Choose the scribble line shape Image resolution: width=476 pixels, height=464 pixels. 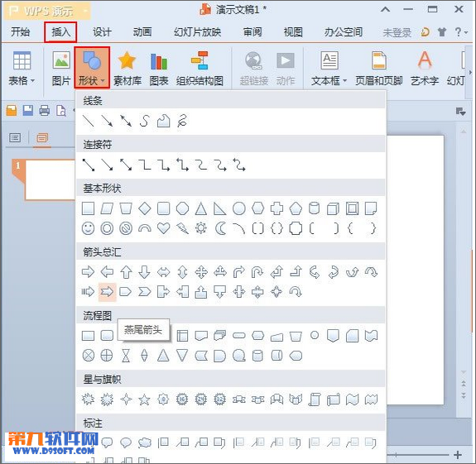point(182,121)
